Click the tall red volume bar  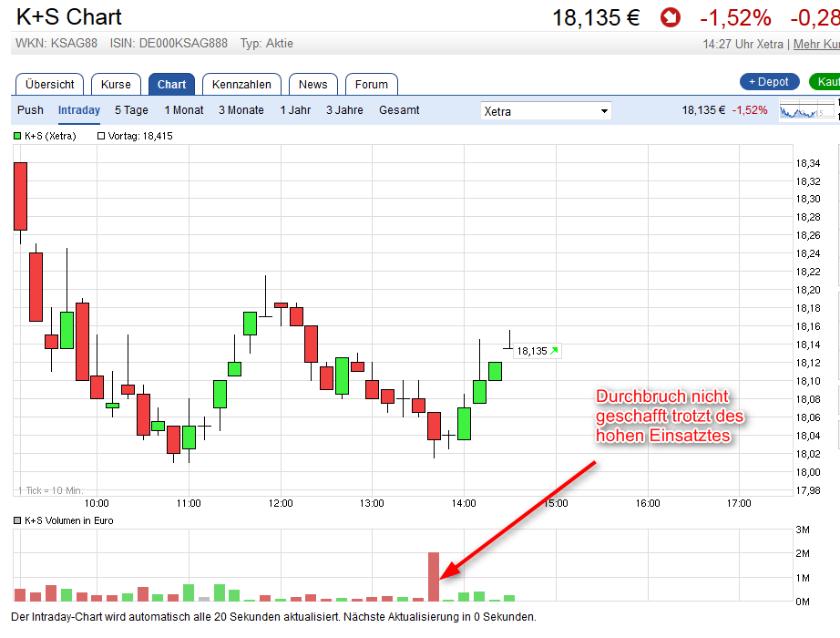(x=434, y=576)
